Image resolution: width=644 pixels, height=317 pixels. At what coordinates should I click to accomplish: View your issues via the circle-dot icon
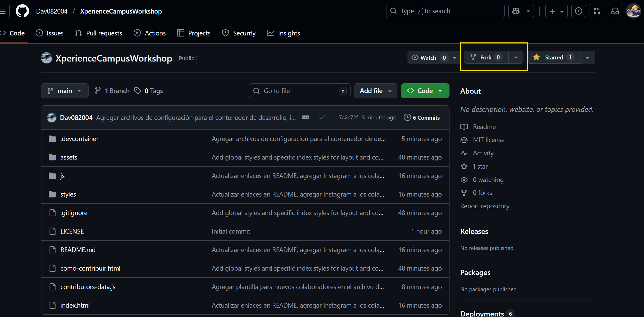click(x=578, y=11)
